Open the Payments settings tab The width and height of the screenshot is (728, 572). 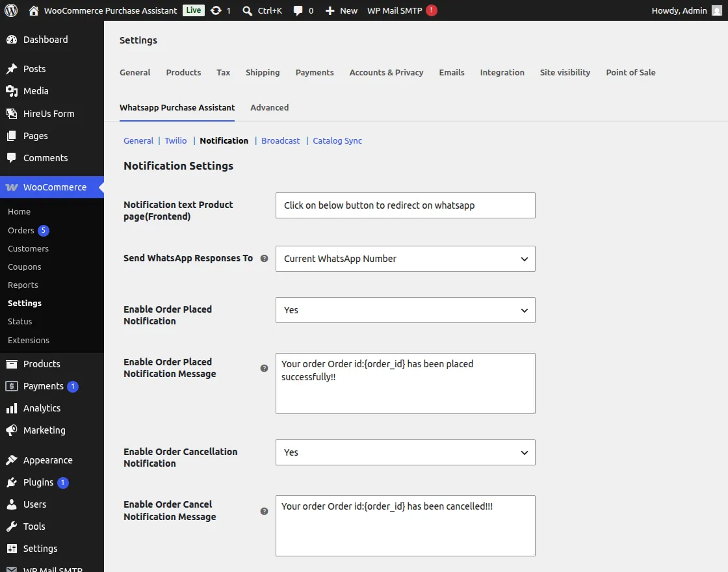(x=315, y=72)
